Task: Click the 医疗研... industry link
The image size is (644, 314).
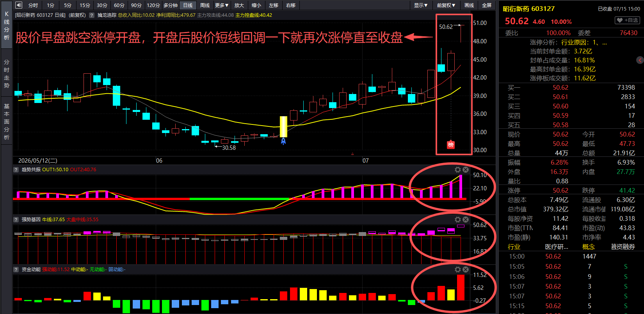Action: pyautogui.click(x=557, y=247)
